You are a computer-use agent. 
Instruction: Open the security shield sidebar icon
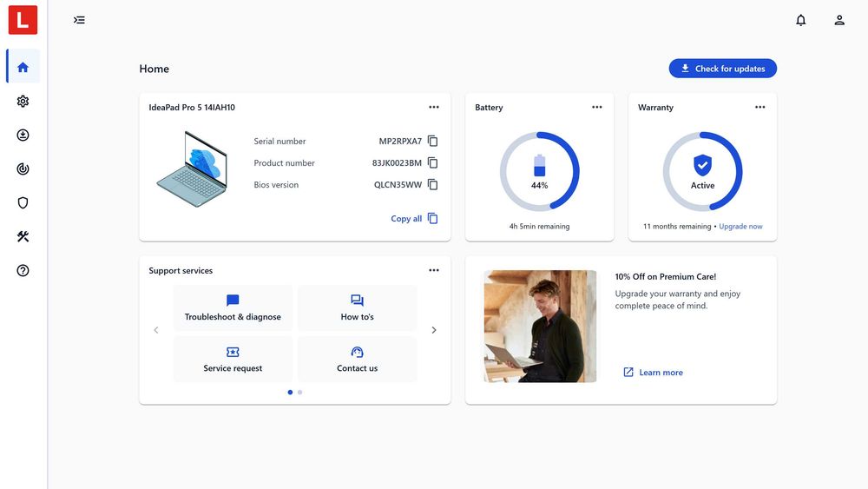coord(23,202)
